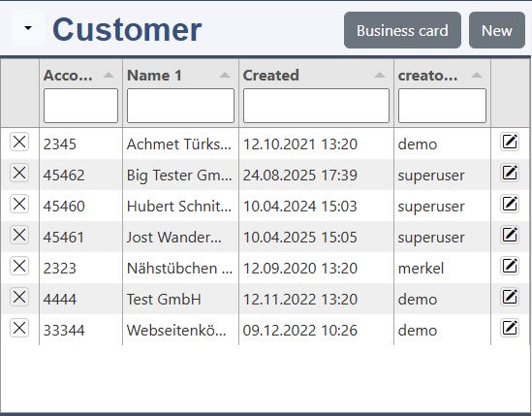Sort by creator column arrow
The width and height of the screenshot is (532, 416).
point(477,75)
